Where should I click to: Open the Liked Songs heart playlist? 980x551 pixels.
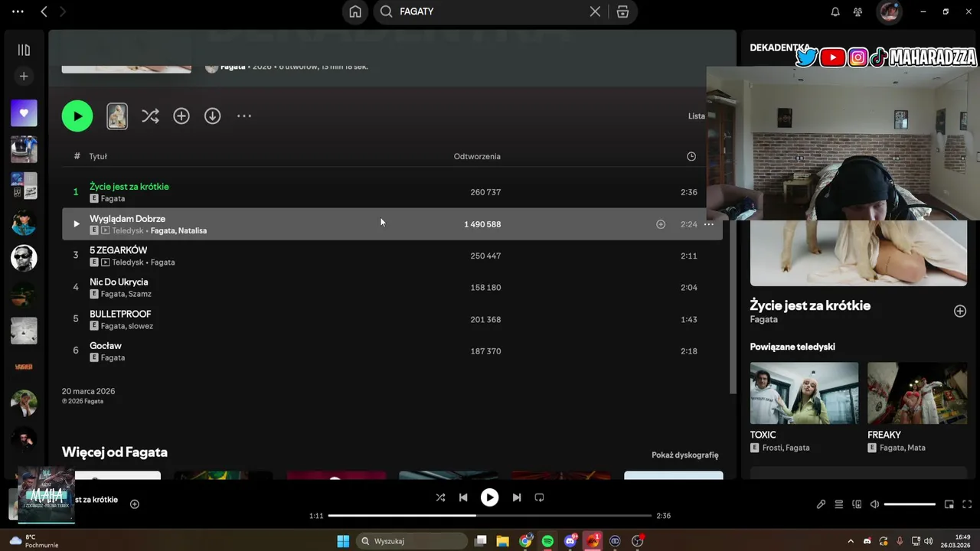(24, 113)
